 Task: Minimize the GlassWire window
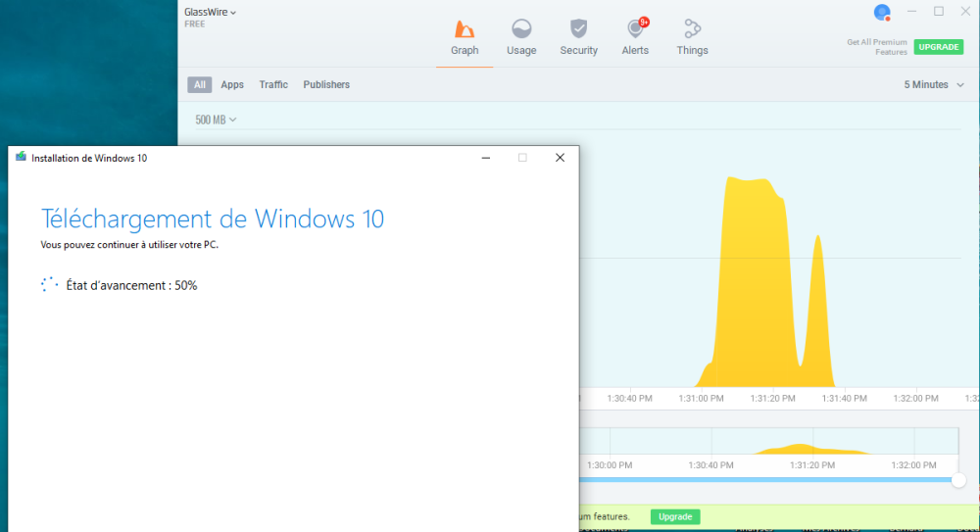[x=911, y=11]
